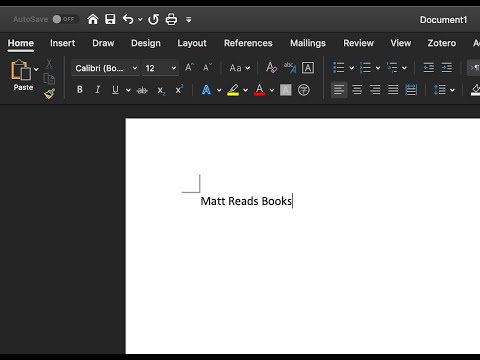Apply Character Border to text

click(x=308, y=68)
